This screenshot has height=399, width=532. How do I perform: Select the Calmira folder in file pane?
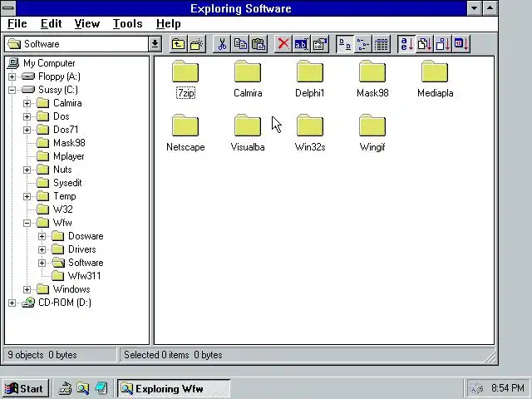coord(248,71)
